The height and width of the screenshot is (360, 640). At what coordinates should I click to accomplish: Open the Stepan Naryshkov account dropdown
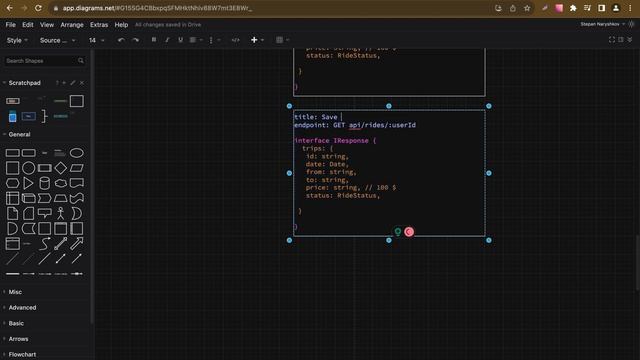[x=602, y=24]
